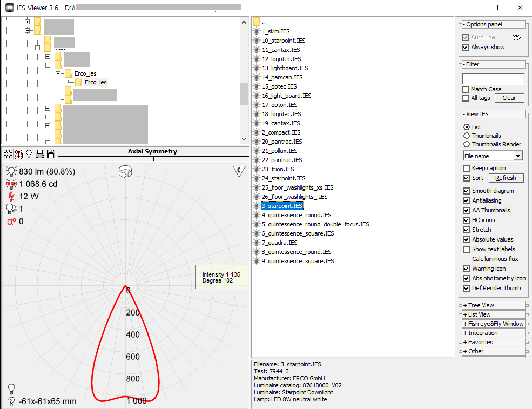The height and width of the screenshot is (409, 532).
Task: Click the bulb icon next to 21_pollux.IES
Action: [x=257, y=151]
